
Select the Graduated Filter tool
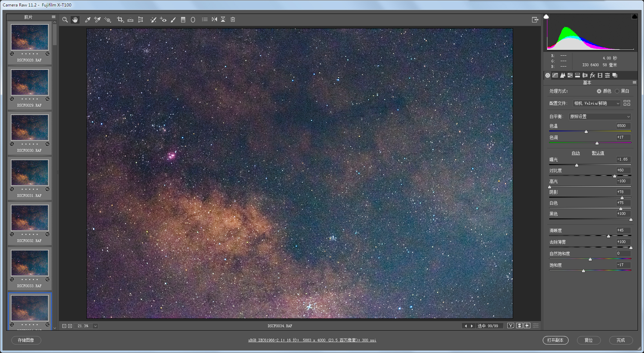(183, 20)
